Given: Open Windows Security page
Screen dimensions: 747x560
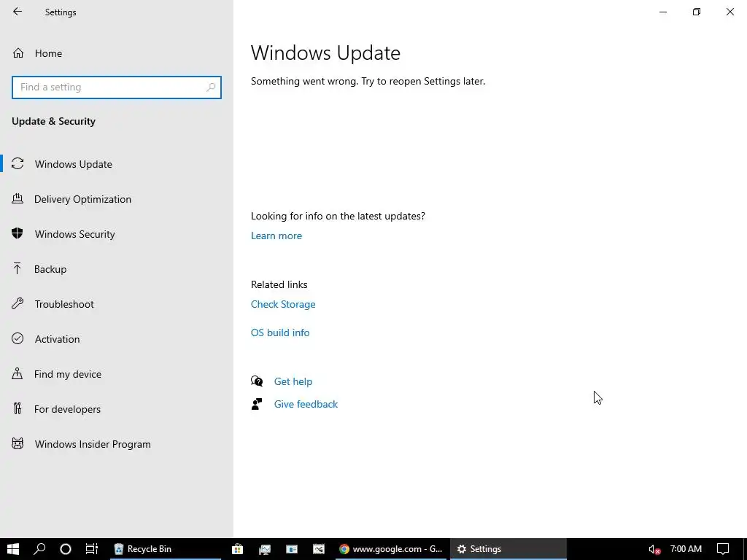Looking at the screenshot, I should tap(117, 234).
